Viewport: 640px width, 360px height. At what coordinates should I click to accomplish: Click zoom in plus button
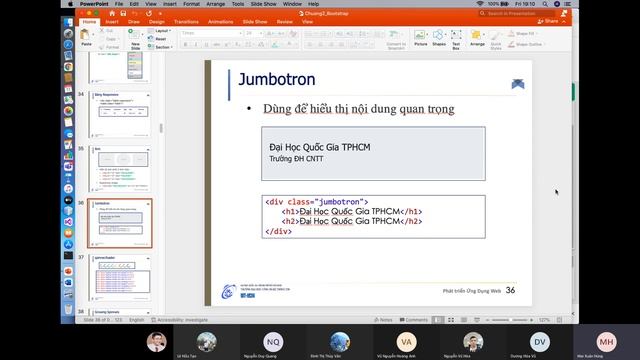pyautogui.click(x=531, y=320)
